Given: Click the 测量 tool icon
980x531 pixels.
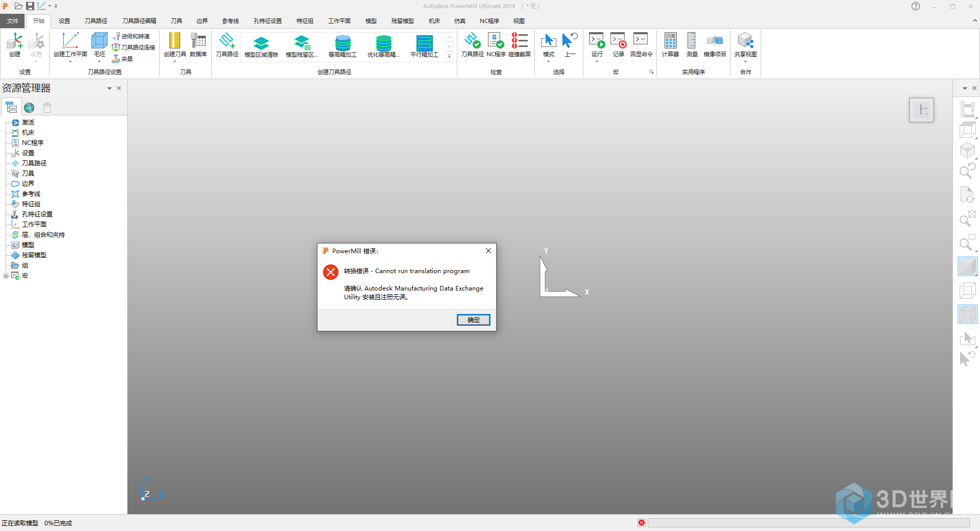Looking at the screenshot, I should (692, 45).
